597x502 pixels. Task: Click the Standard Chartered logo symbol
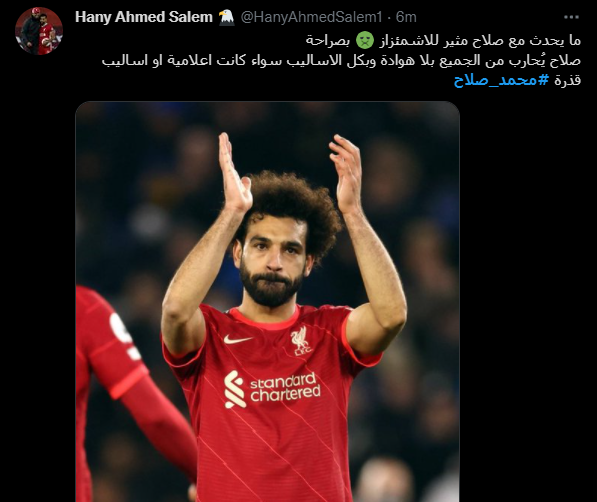tap(234, 389)
